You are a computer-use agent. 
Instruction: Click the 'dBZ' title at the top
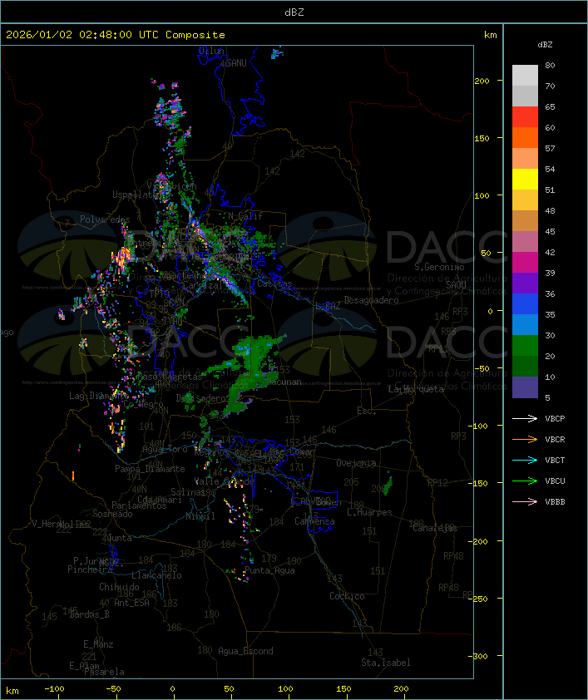click(294, 12)
